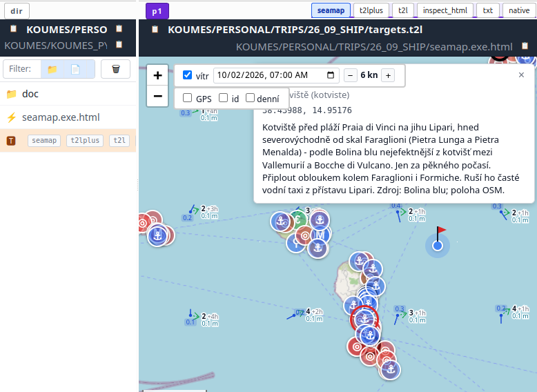
Task: Click the trash can button
Action: coord(116,69)
